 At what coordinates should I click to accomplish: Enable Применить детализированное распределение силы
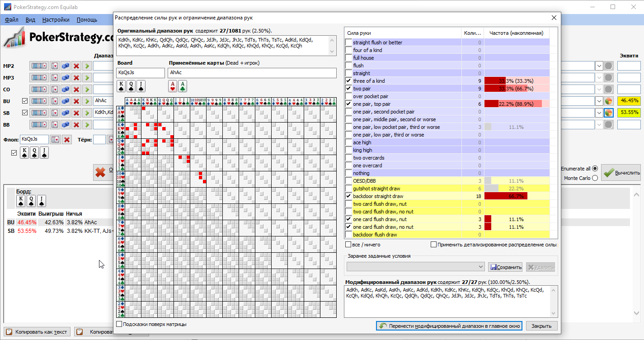point(434,245)
